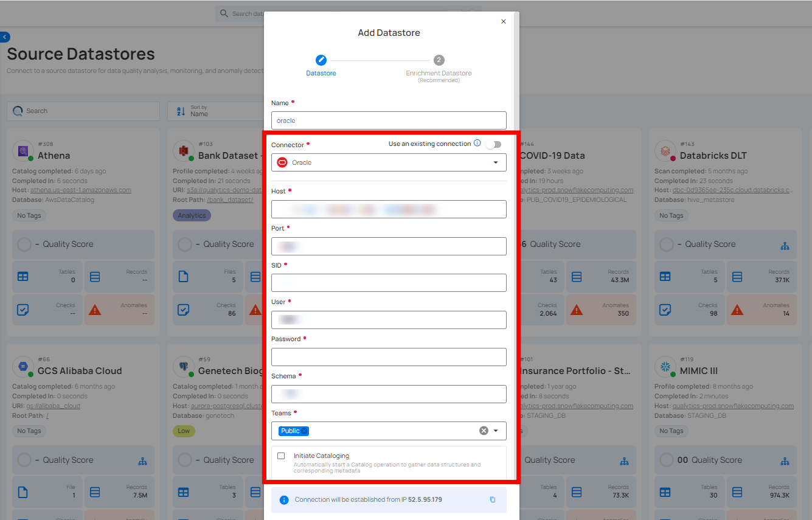Click the Athena Checks icon
The width and height of the screenshot is (812, 520).
click(23, 310)
